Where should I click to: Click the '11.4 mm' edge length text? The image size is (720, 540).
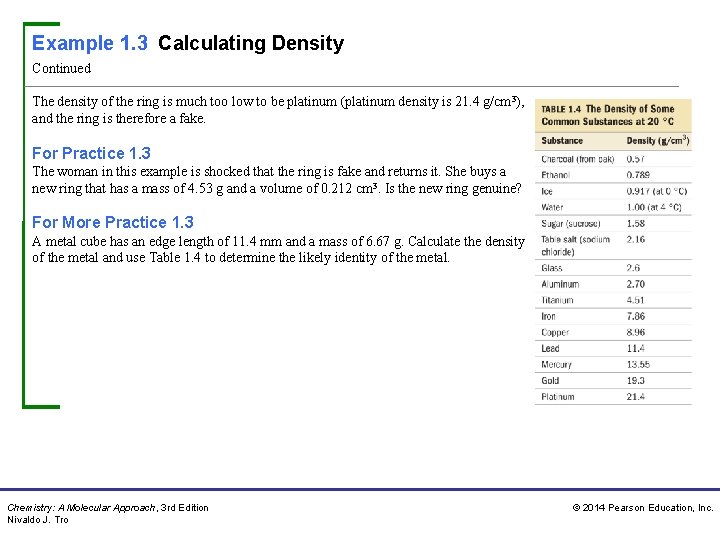[x=257, y=242]
